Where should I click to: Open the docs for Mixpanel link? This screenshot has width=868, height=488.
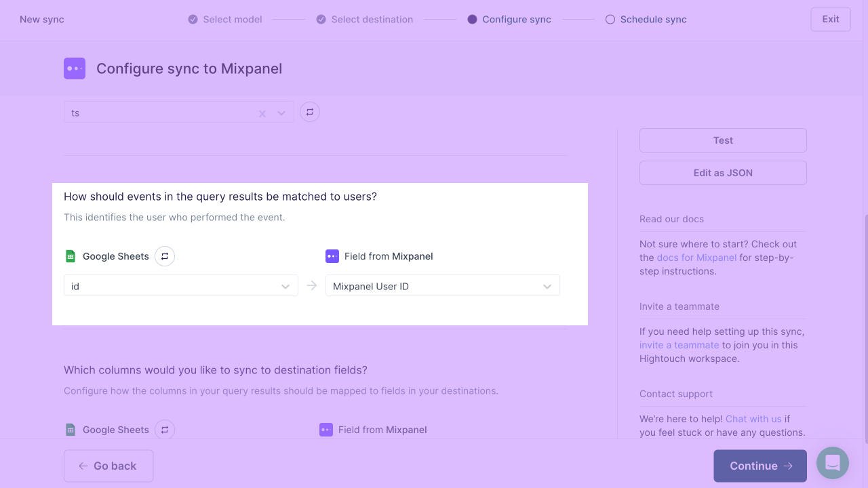(x=696, y=258)
